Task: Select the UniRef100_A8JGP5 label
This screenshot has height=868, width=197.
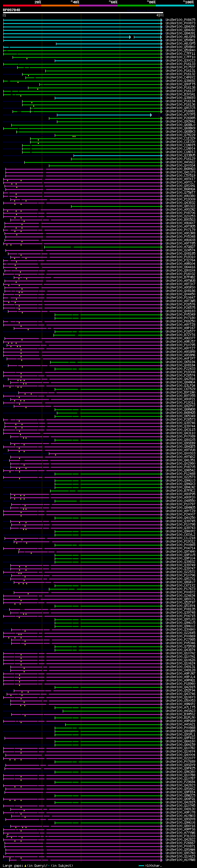Action: coord(180,43)
